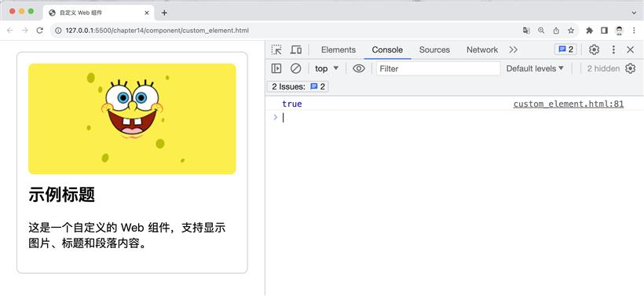The width and height of the screenshot is (644, 296).
Task: Reload the page with refresh icon
Action: (40, 31)
